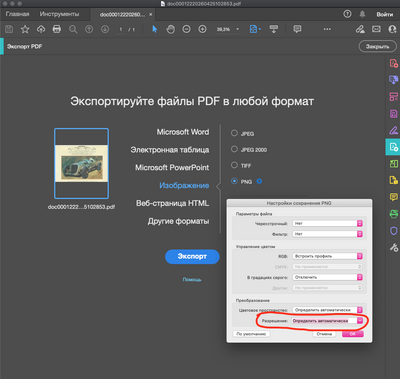Select the TIFF radio button
The height and width of the screenshot is (379, 400).
(234, 165)
